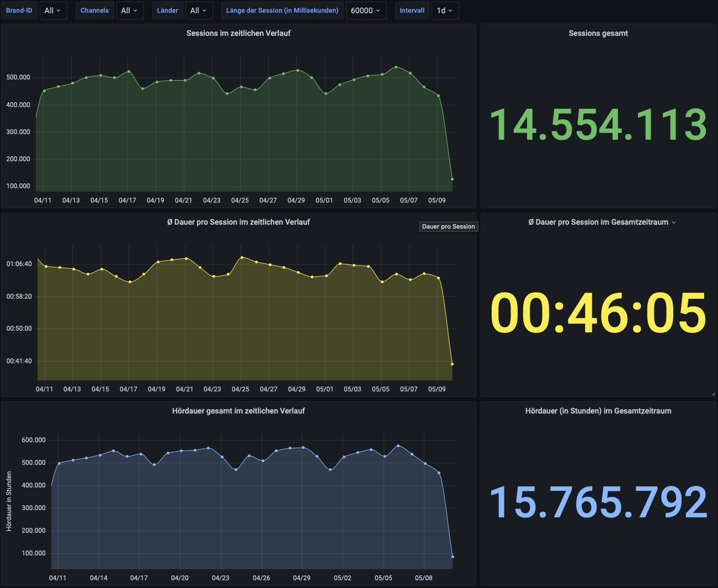Screen dimensions: 718x588
Task: Click the Hördauer in Stunden axis title
Action: click(9, 501)
